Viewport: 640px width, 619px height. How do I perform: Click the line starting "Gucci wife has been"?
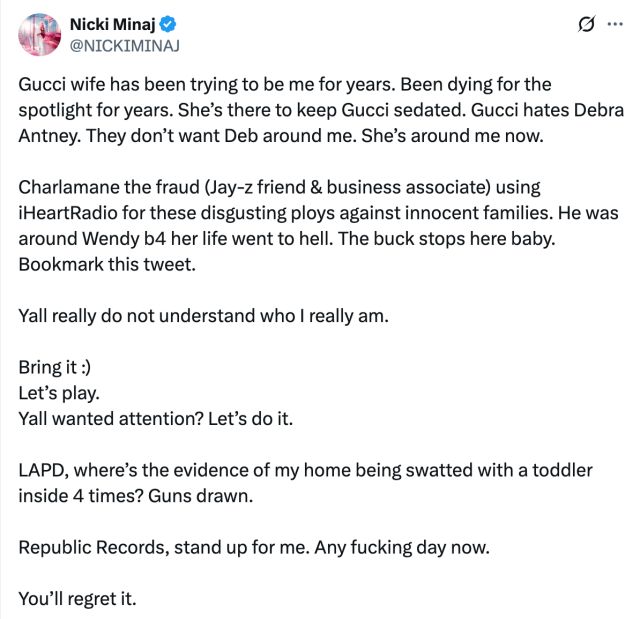coord(284,85)
